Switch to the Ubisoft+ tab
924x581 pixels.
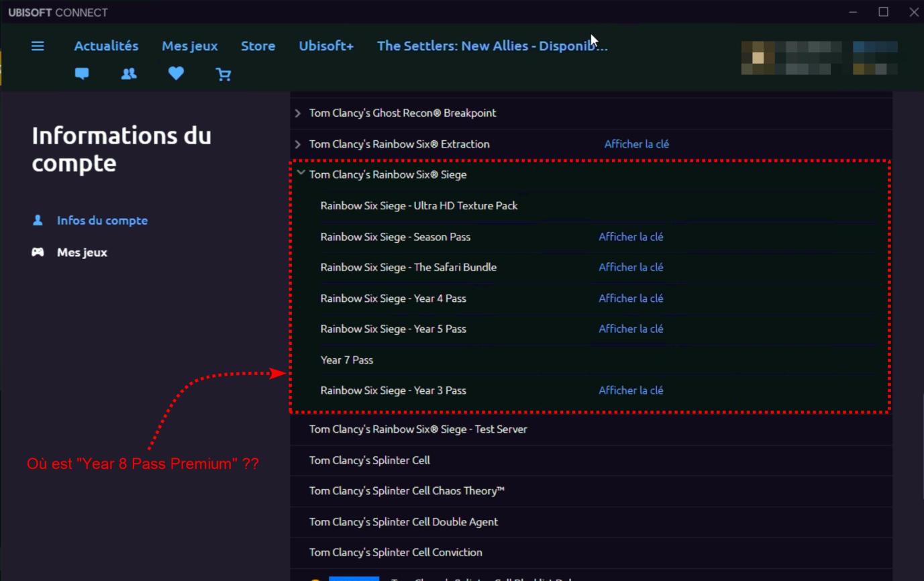click(326, 46)
